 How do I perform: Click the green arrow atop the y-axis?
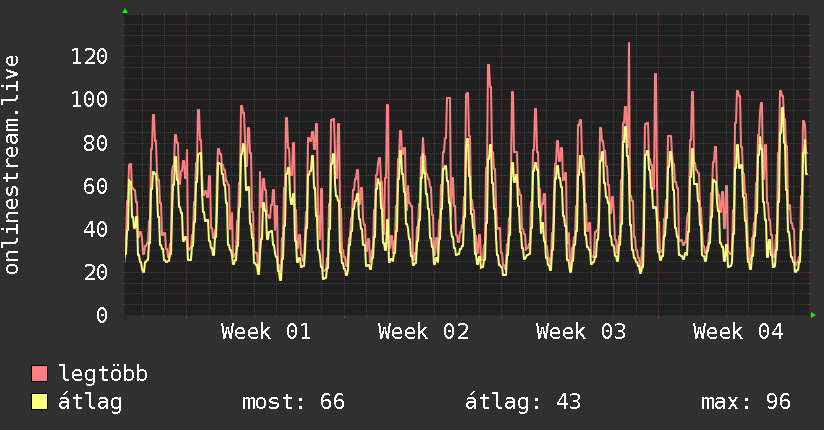[125, 10]
